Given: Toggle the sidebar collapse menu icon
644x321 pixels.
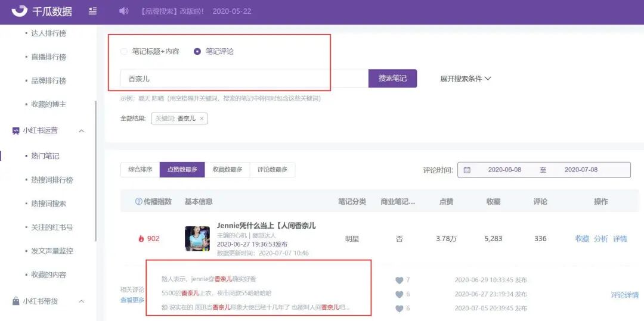Looking at the screenshot, I should coord(93,11).
